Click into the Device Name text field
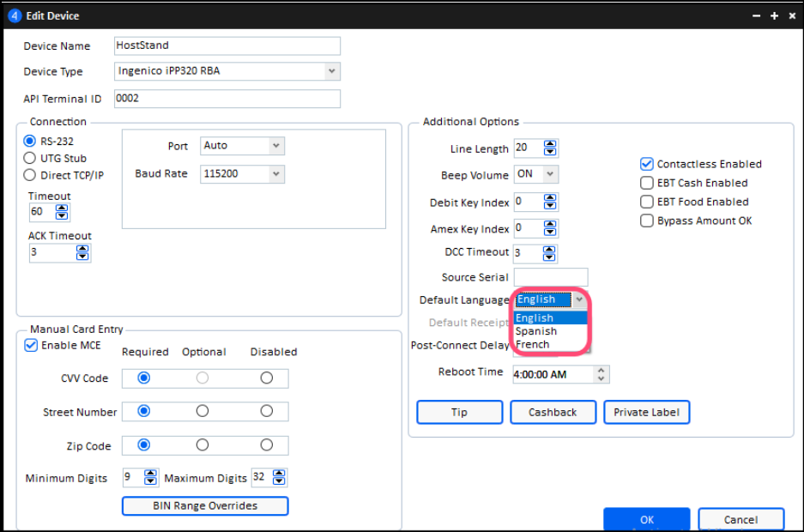The height and width of the screenshot is (532, 804). (x=227, y=45)
